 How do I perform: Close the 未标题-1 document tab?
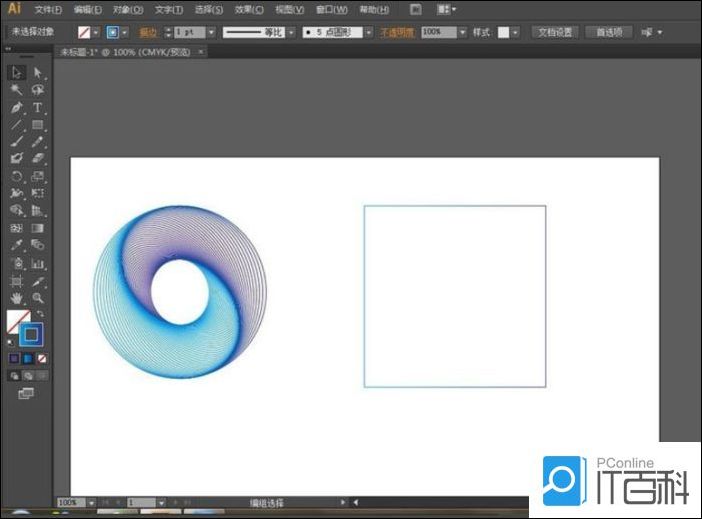coord(201,50)
